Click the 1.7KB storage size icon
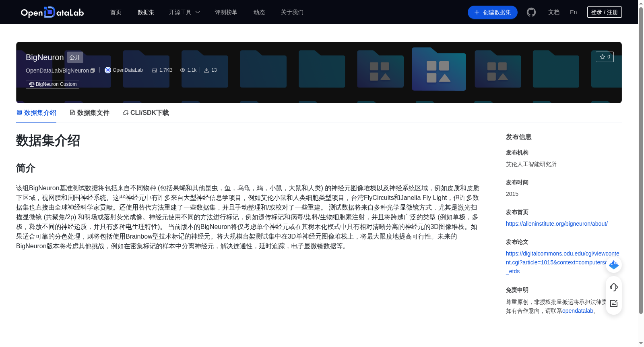644x347 pixels. [x=155, y=70]
